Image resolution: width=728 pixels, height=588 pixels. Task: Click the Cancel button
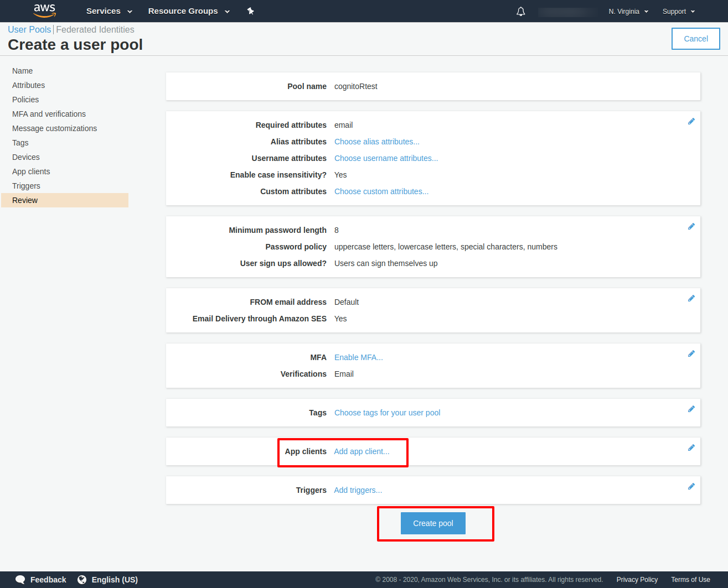[695, 39]
